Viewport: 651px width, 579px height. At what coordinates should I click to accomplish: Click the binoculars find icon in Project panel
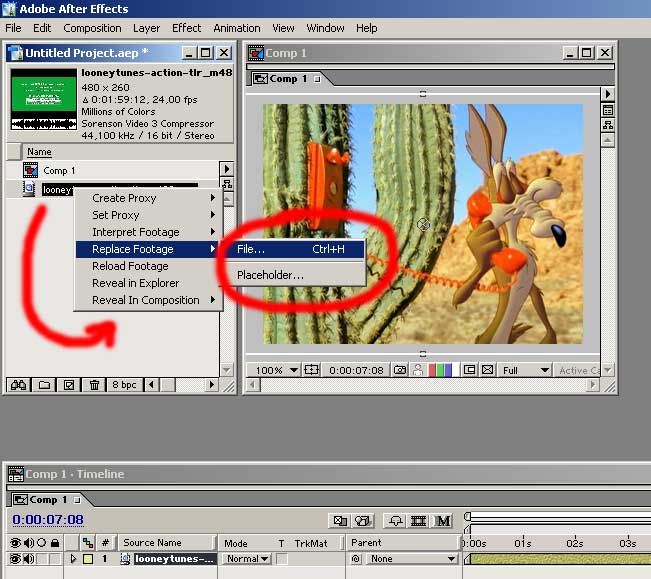tap(19, 385)
